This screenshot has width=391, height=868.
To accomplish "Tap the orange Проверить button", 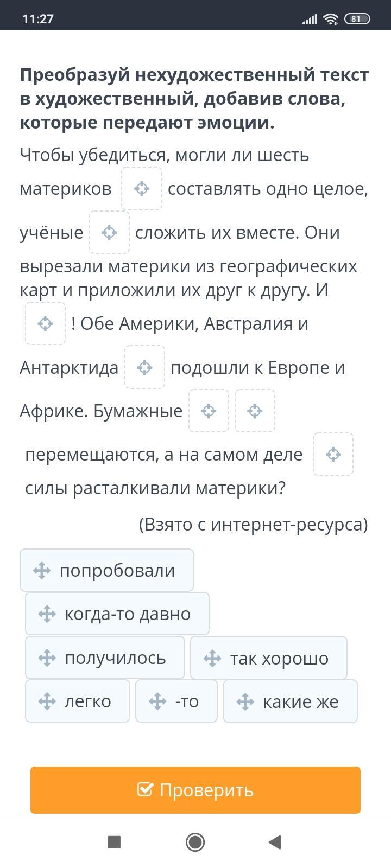I will [x=195, y=790].
